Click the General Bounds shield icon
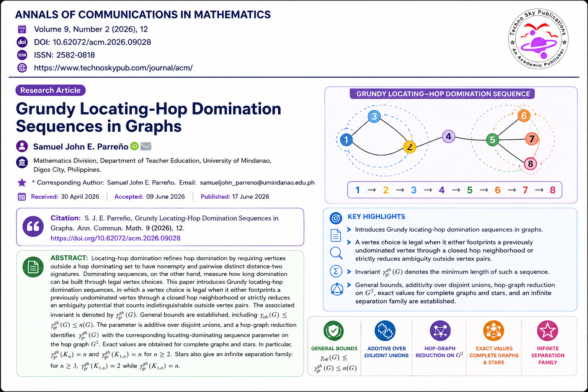 [x=334, y=330]
